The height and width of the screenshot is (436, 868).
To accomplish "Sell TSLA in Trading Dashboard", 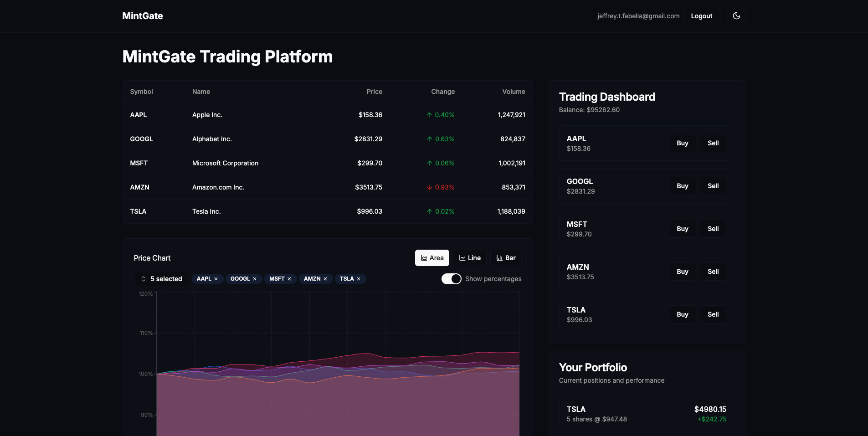I will click(713, 314).
